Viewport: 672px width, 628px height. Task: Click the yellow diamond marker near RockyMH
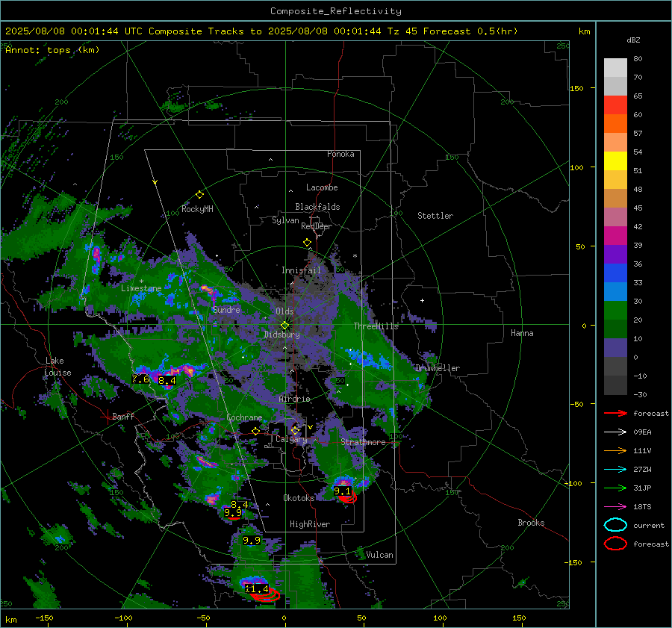199,195
